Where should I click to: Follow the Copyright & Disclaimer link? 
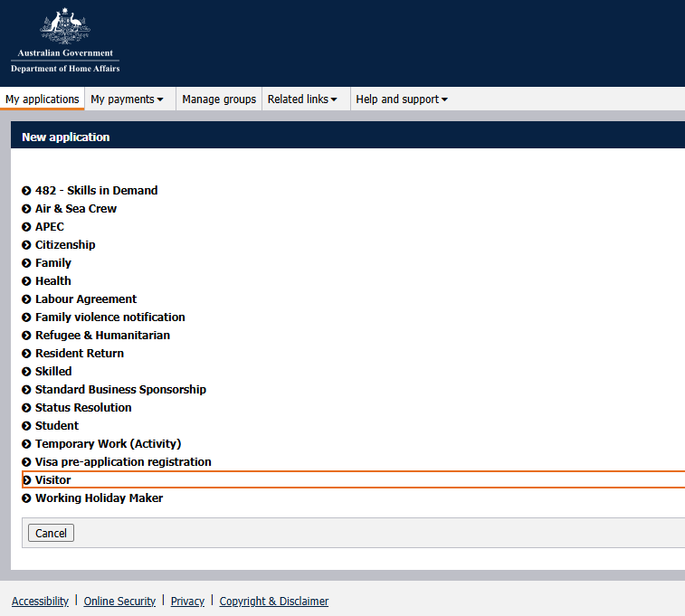pos(273,602)
